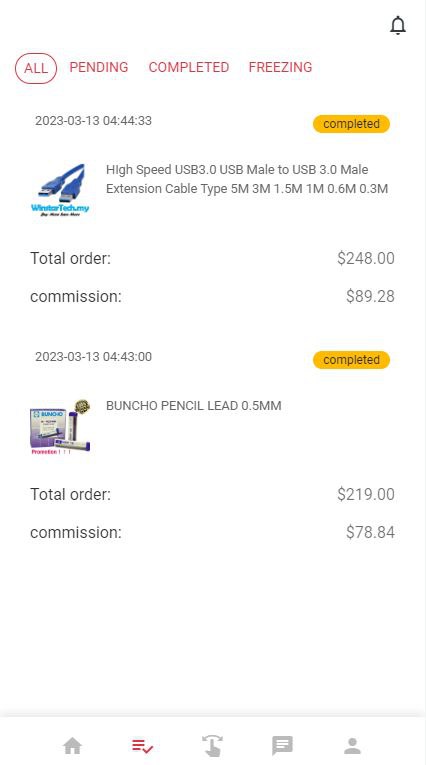426x765 pixels.
Task: Click the $248.00 total order amount
Action: coord(365,258)
